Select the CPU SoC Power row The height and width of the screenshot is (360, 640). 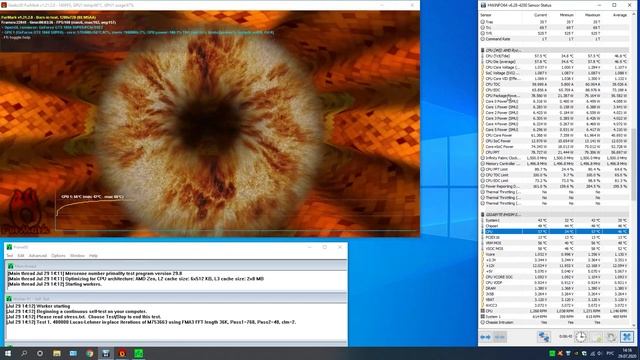(555, 141)
